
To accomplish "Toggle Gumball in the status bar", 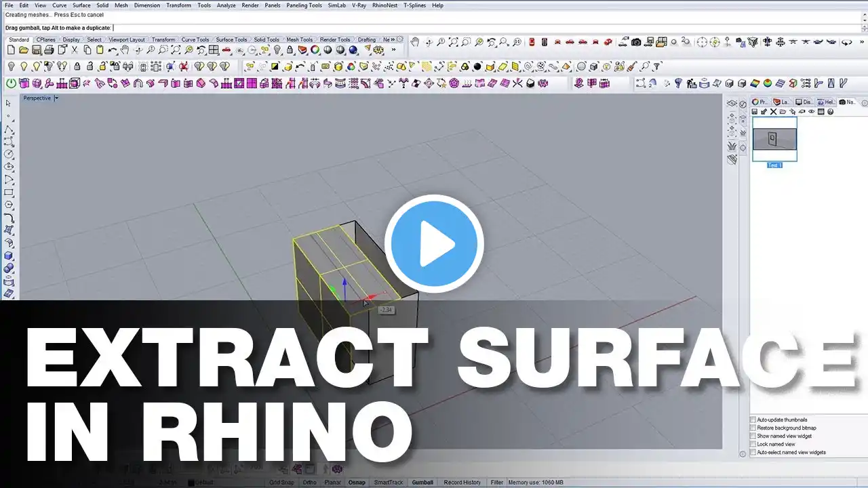I will [422, 483].
